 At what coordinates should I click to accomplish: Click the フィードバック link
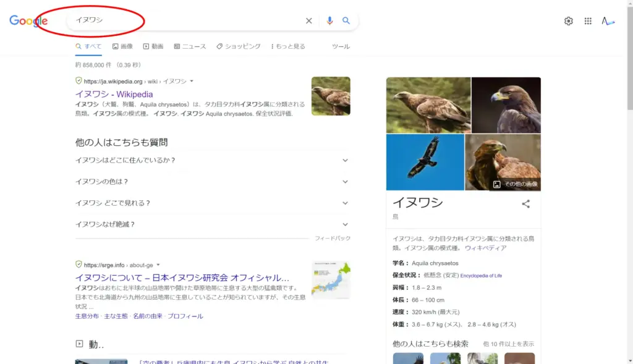tap(332, 239)
